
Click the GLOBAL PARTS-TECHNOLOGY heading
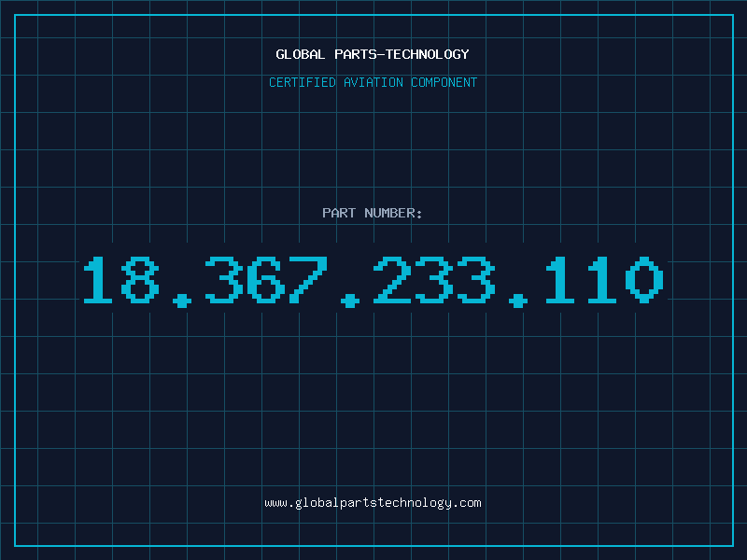(373, 54)
